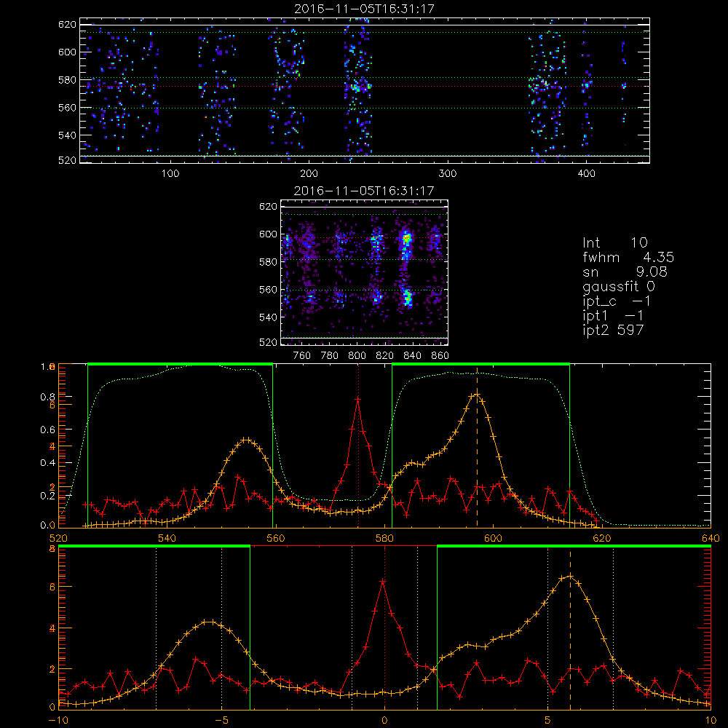This screenshot has height=728, width=728.
Task: Click y-axis label 560 of middle image
Action: [268, 290]
